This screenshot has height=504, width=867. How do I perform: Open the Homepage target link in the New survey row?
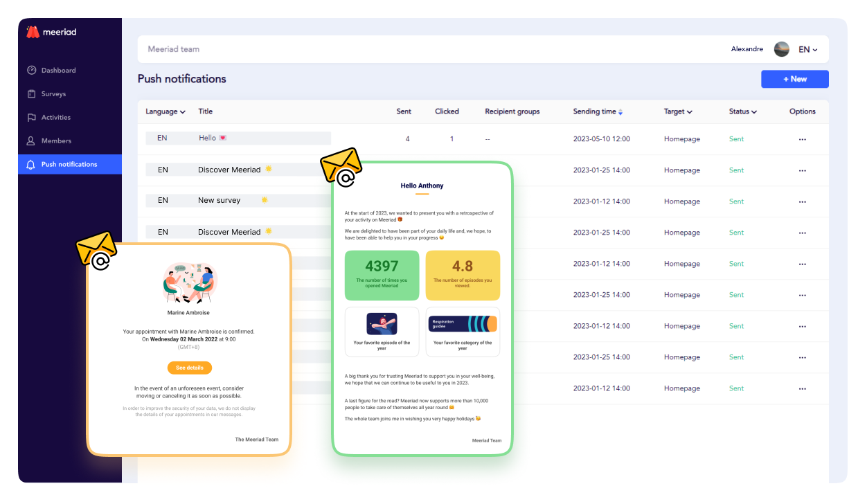tap(682, 201)
